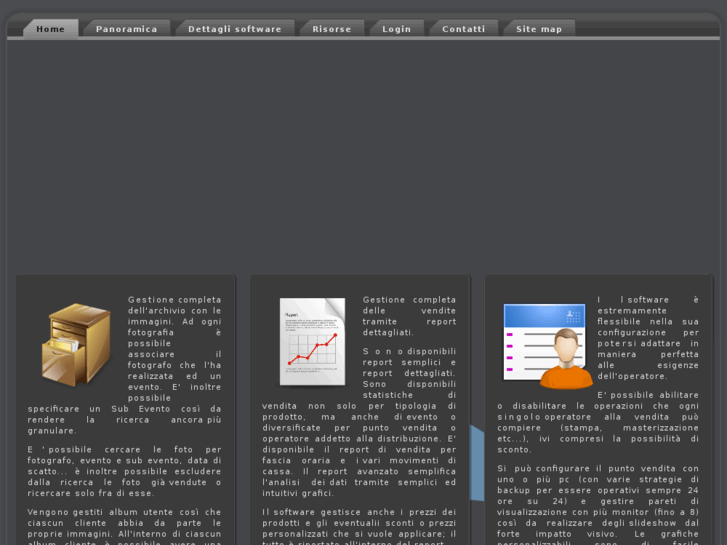Image resolution: width=727 pixels, height=545 pixels.
Task: Open the Dettagli software tab
Action: coord(234,29)
